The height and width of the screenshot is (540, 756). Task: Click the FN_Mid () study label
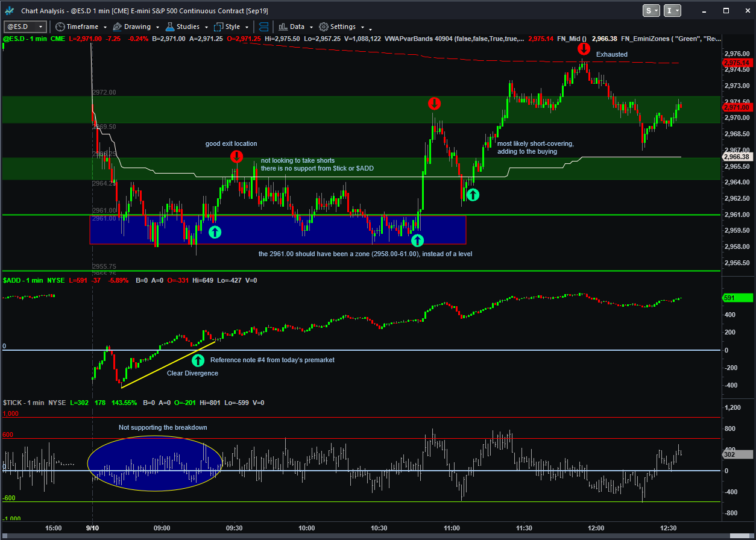click(572, 38)
